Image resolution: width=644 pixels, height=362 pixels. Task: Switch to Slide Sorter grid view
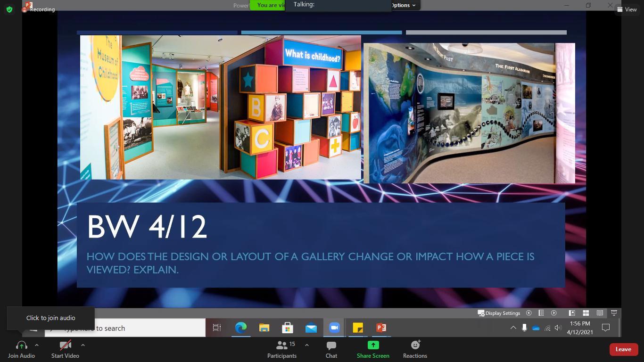point(586,313)
